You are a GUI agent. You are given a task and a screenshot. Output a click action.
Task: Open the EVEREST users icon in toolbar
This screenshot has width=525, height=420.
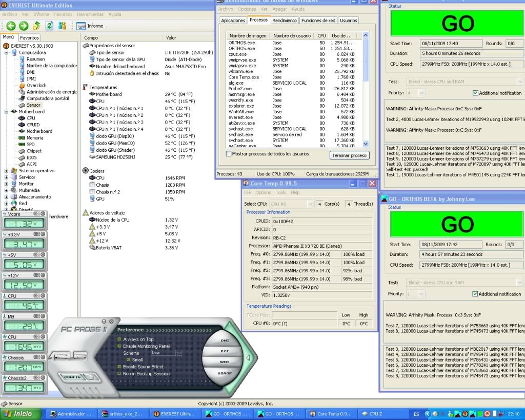tap(62, 26)
